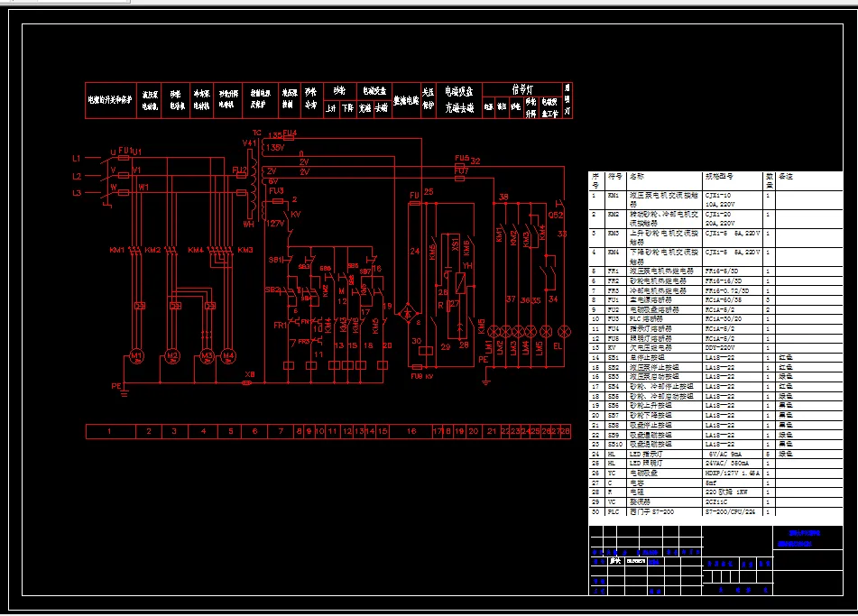
Task: Click the 'SB1' symbol cell in parts table
Action: [615, 358]
